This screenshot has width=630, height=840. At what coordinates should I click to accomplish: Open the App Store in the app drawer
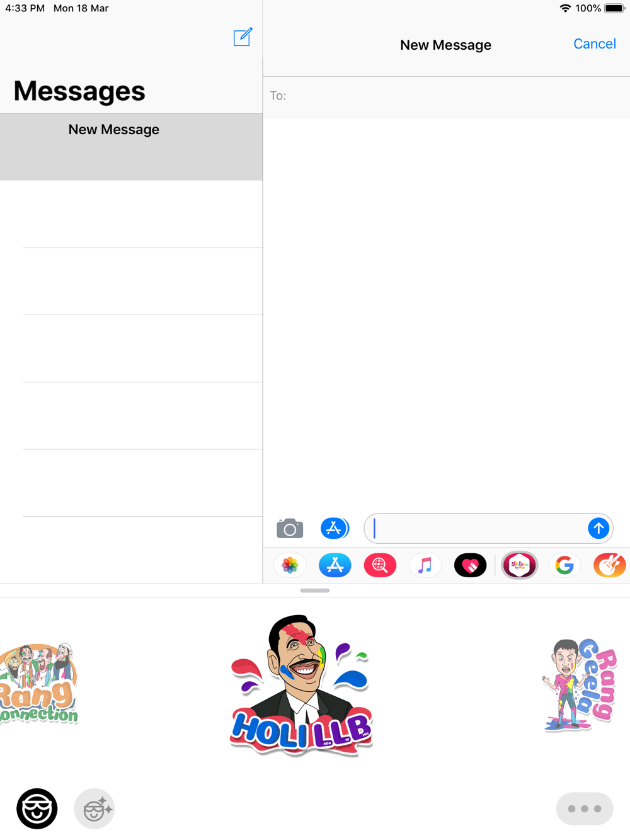pos(335,565)
